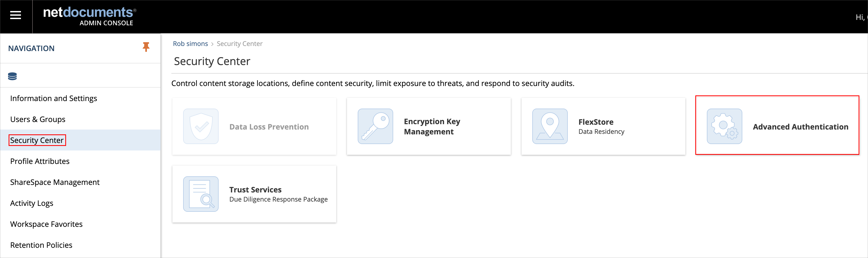Open the Advanced Authentication card title

(801, 127)
